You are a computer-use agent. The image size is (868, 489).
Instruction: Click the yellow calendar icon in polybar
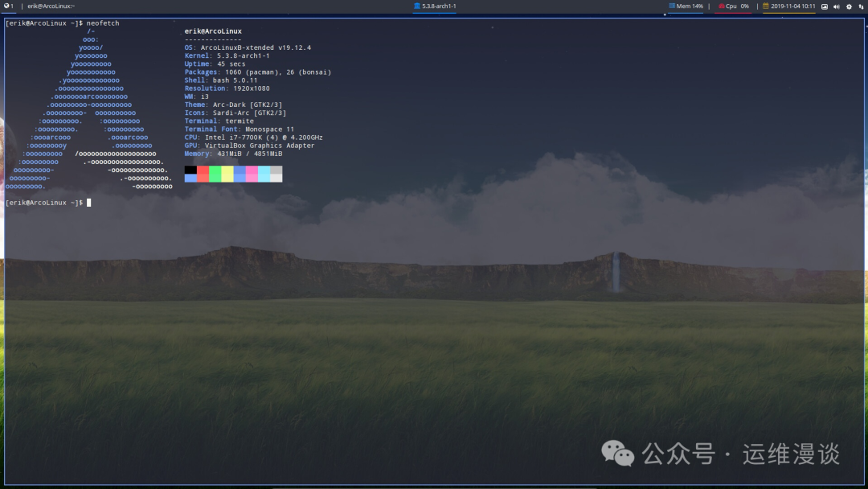(x=766, y=6)
